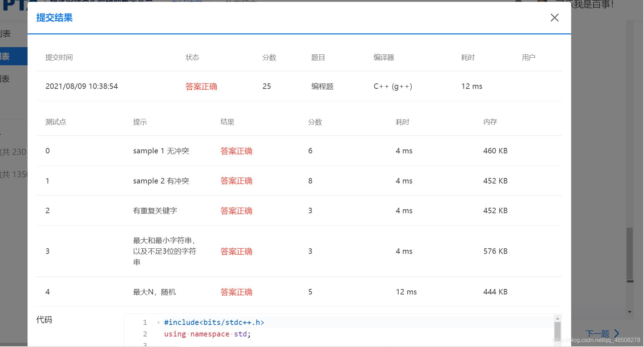This screenshot has width=644, height=347.
Task: Click the code box scrollbar up arrow
Action: click(x=557, y=318)
